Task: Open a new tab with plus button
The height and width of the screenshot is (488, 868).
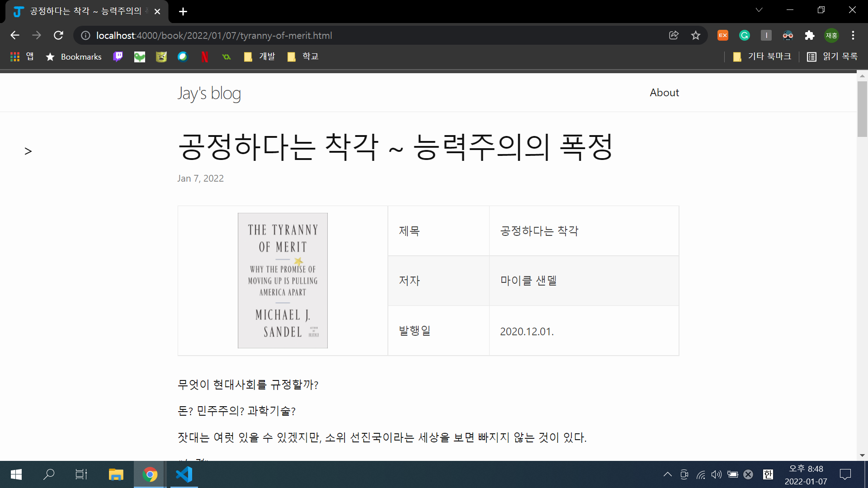Action: [183, 11]
